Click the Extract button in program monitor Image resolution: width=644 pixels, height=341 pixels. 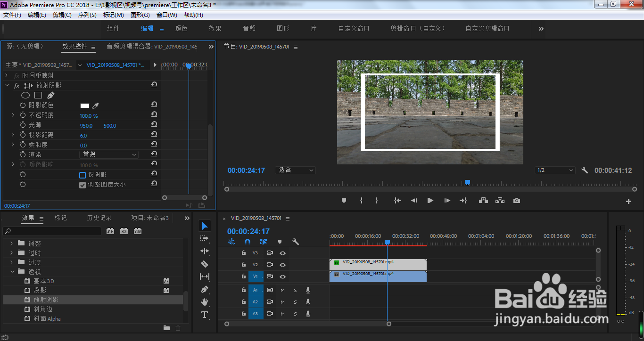[500, 201]
